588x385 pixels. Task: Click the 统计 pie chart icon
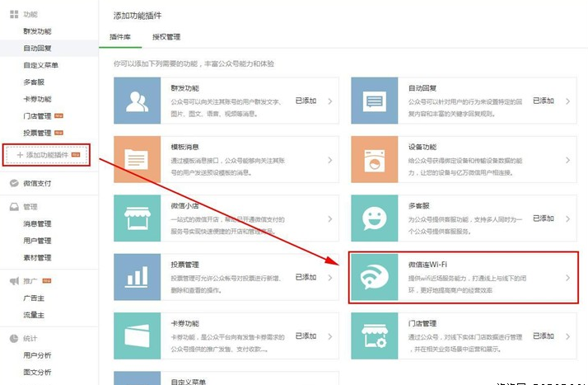14,339
